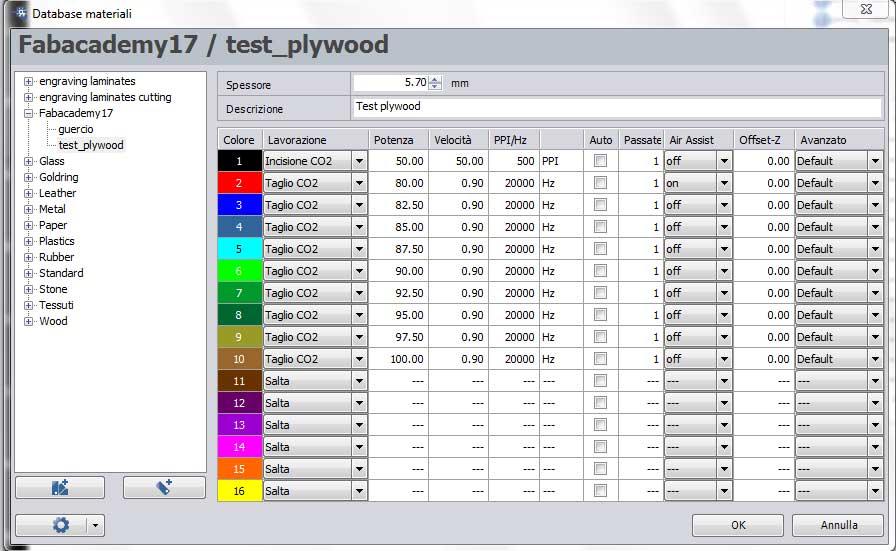
Task: Tick the Auto checkbox for color 1
Action: click(600, 161)
